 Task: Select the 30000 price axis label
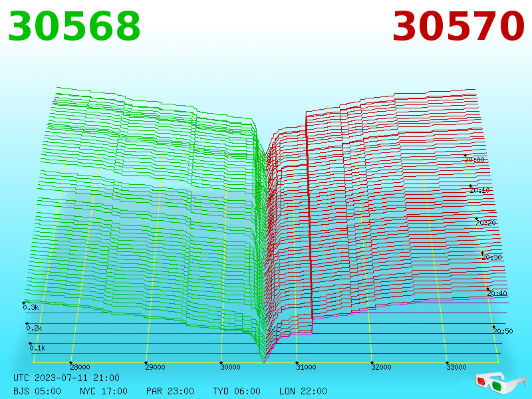tap(230, 367)
